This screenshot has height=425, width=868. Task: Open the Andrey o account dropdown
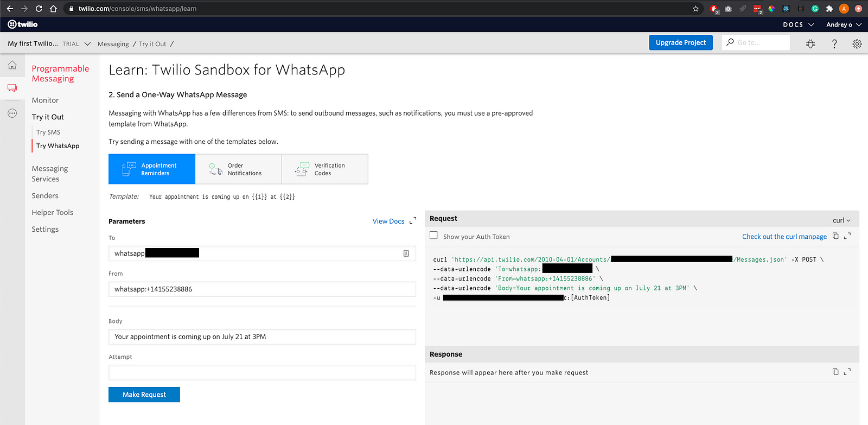844,24
